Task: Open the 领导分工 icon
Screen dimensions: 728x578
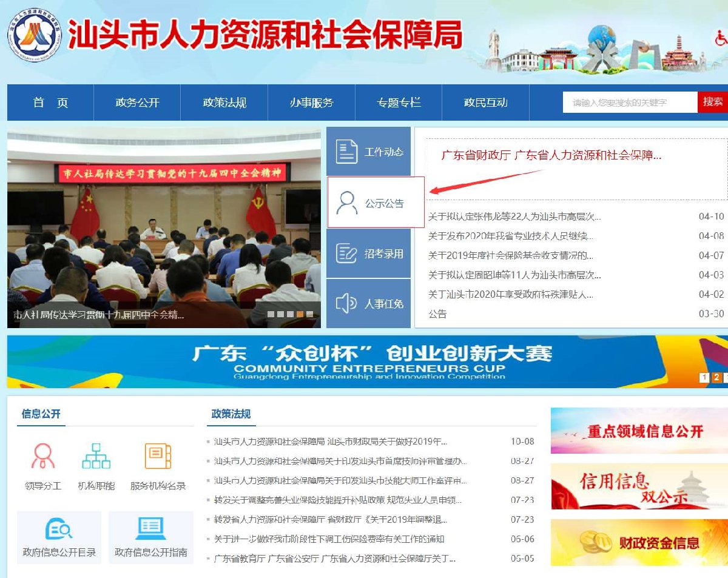Action: click(x=42, y=457)
